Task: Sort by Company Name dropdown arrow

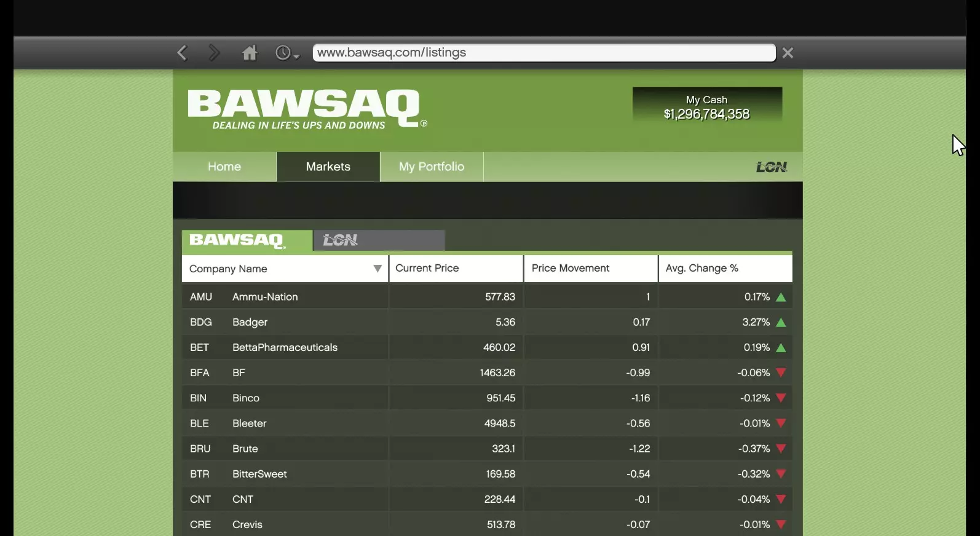Action: point(377,269)
